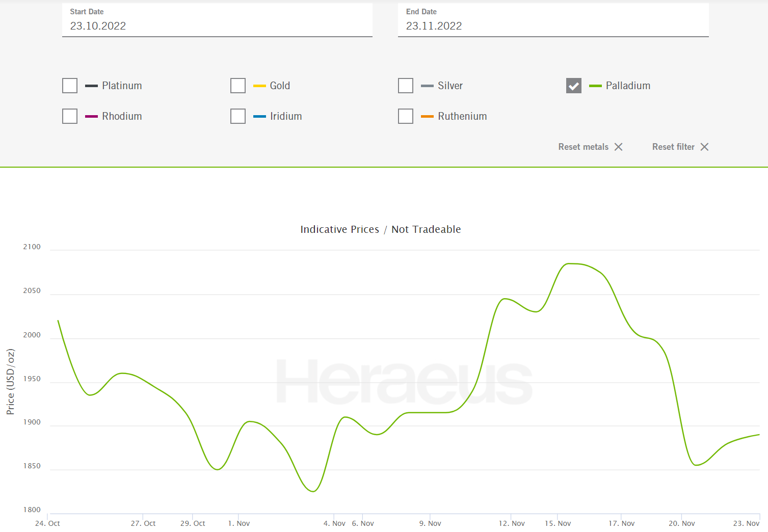This screenshot has width=768, height=532.
Task: Click the 17. Nov x-axis label
Action: point(621,523)
